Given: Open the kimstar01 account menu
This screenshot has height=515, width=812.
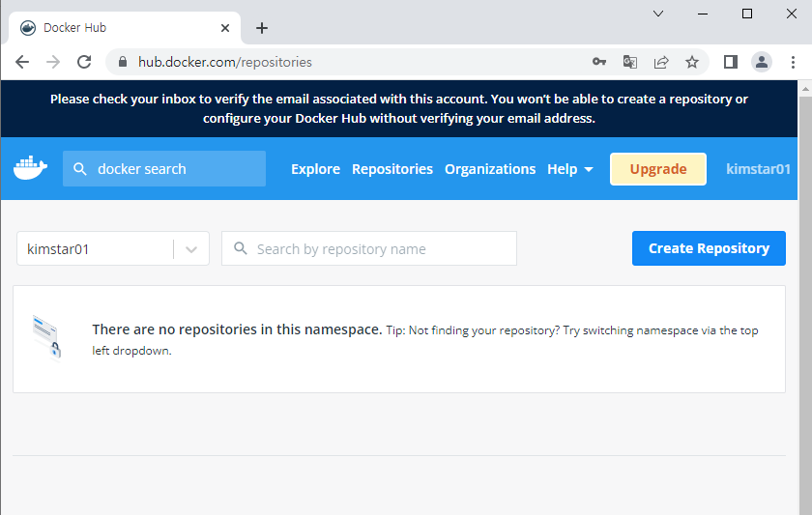Looking at the screenshot, I should [x=758, y=169].
